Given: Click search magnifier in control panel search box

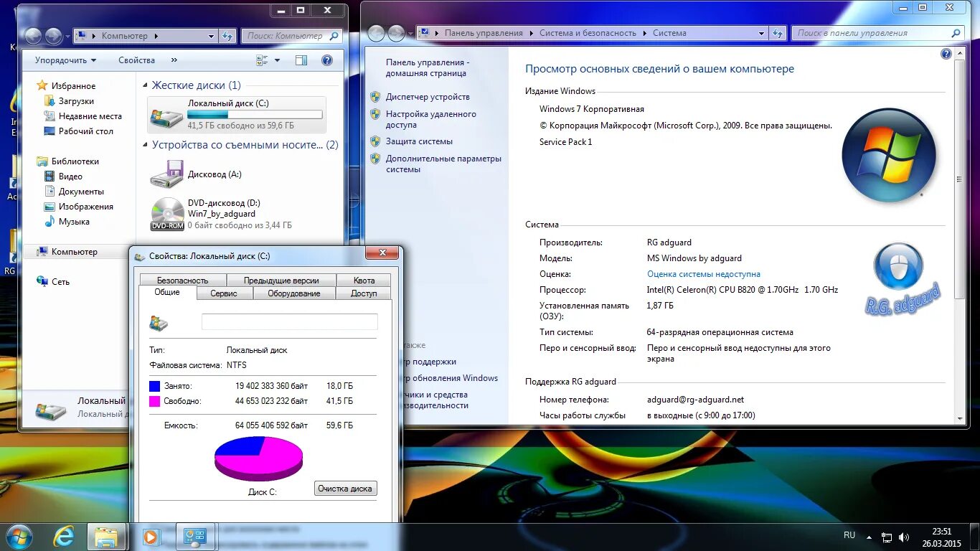Looking at the screenshot, I should click(x=956, y=33).
